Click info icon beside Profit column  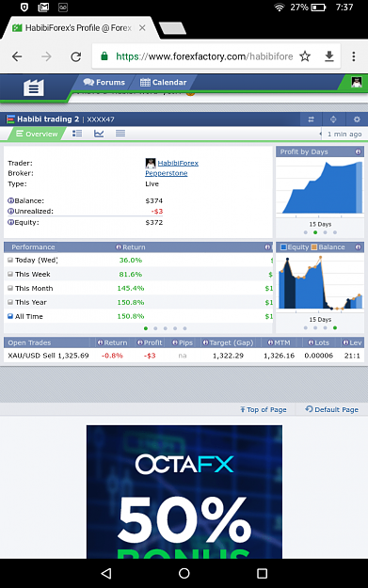[x=140, y=342]
